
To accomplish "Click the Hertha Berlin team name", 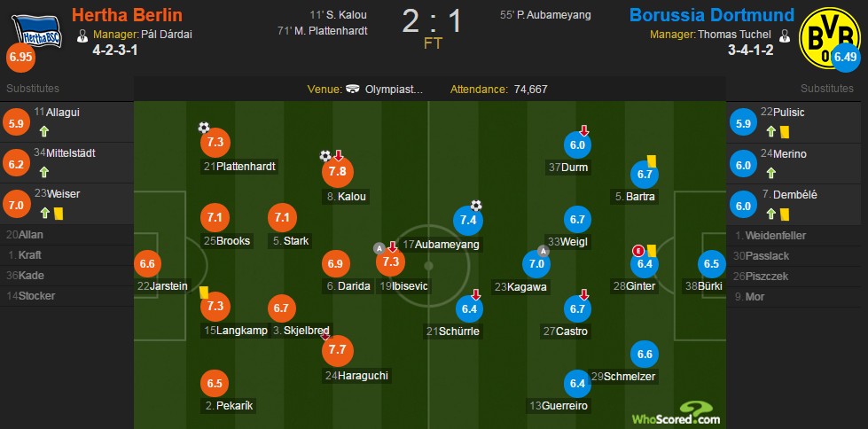I will tap(127, 15).
